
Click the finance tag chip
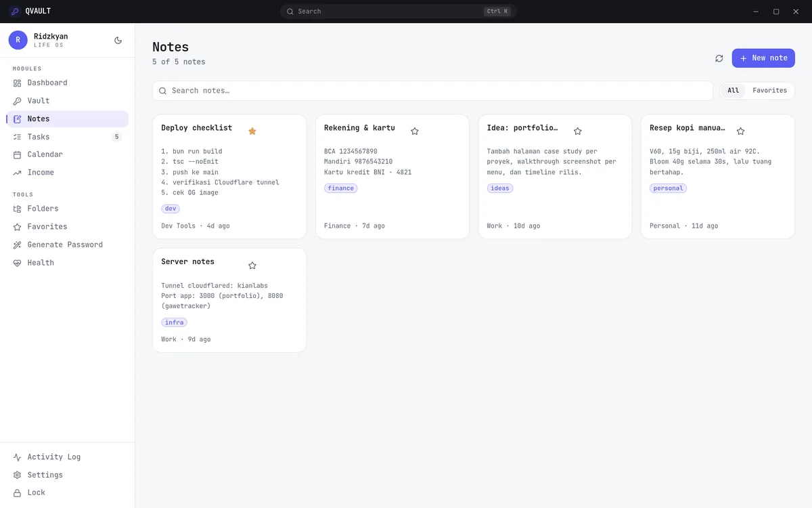point(341,188)
